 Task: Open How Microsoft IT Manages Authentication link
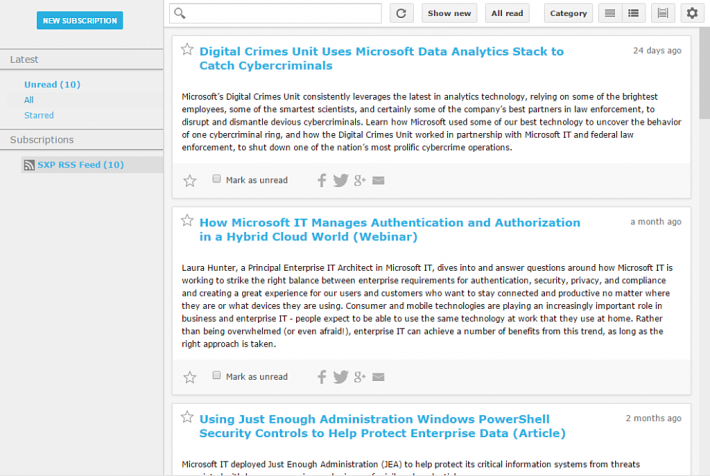pyautogui.click(x=389, y=230)
